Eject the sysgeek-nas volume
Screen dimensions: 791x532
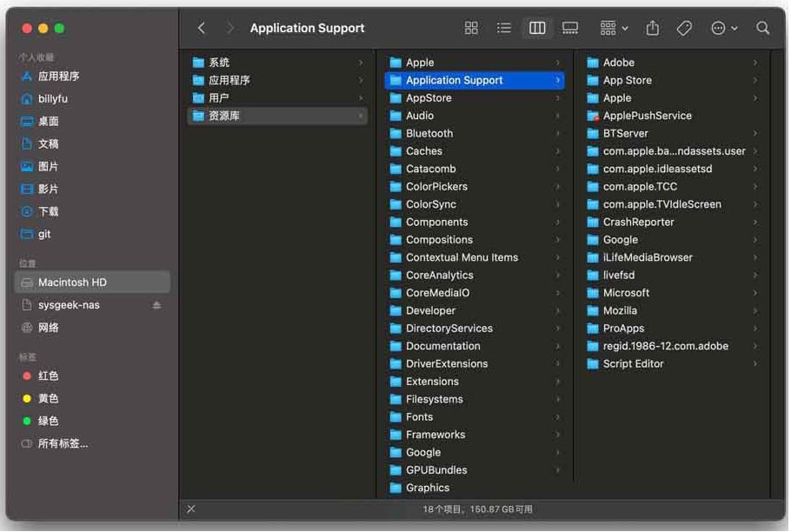pyautogui.click(x=157, y=305)
